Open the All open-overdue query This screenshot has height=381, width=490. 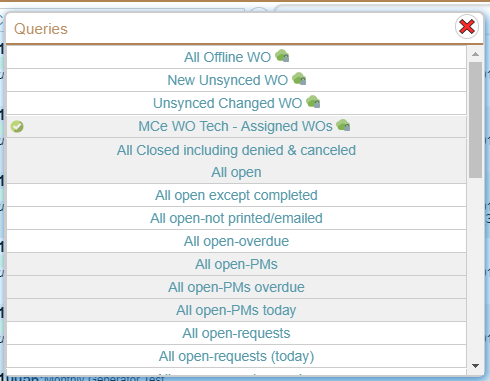[x=236, y=241]
